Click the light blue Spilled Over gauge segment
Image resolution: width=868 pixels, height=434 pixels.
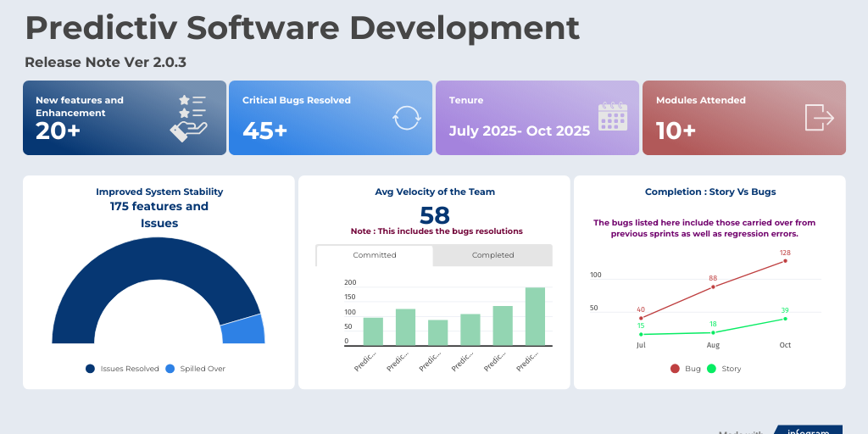coord(244,330)
